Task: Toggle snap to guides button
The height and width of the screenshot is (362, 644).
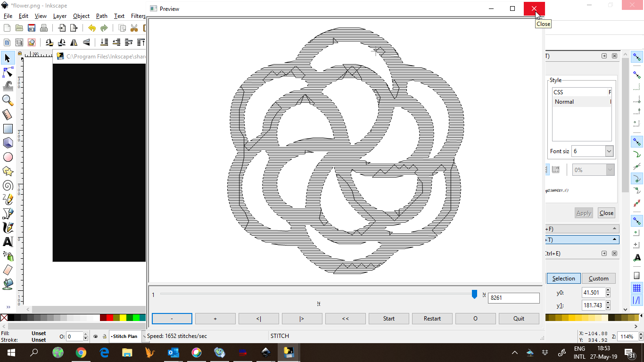Action: tap(637, 300)
